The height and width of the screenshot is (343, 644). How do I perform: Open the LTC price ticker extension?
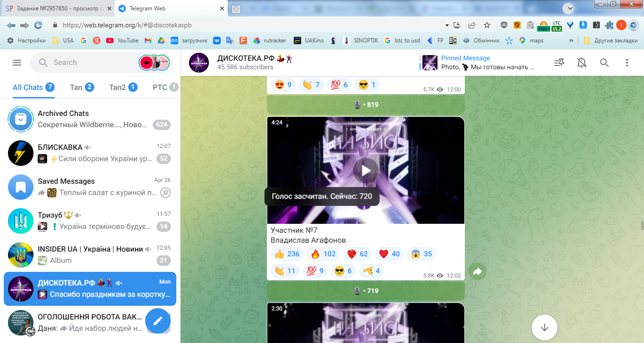coord(557,26)
